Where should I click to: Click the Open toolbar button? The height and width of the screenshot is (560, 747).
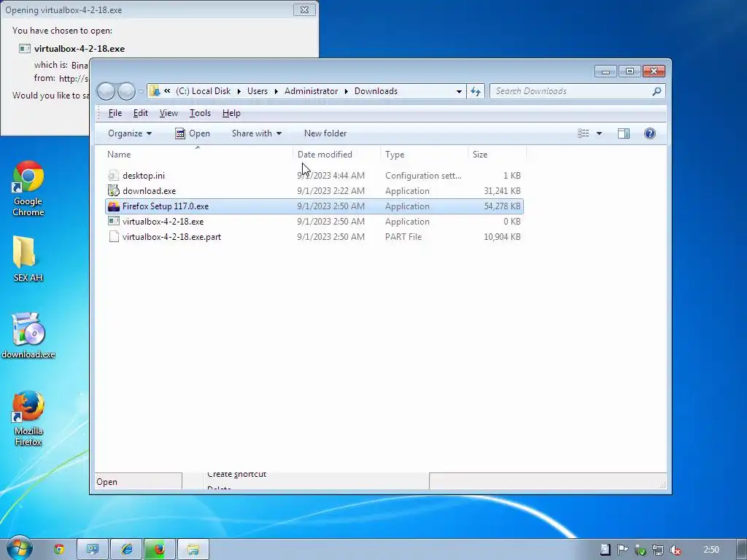193,133
